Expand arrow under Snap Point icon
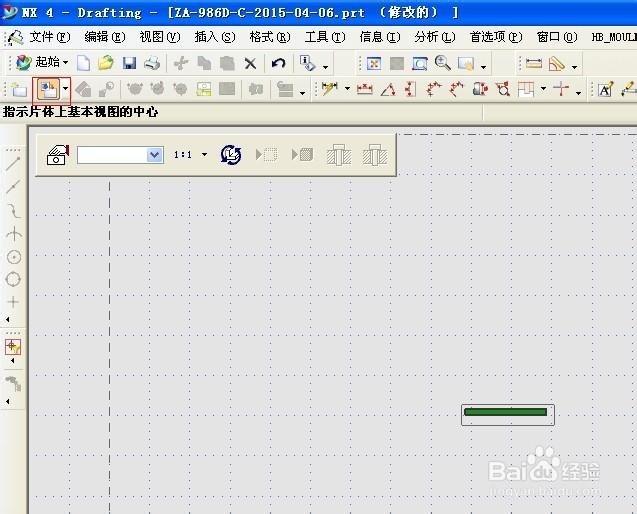637x514 pixels. point(12,360)
